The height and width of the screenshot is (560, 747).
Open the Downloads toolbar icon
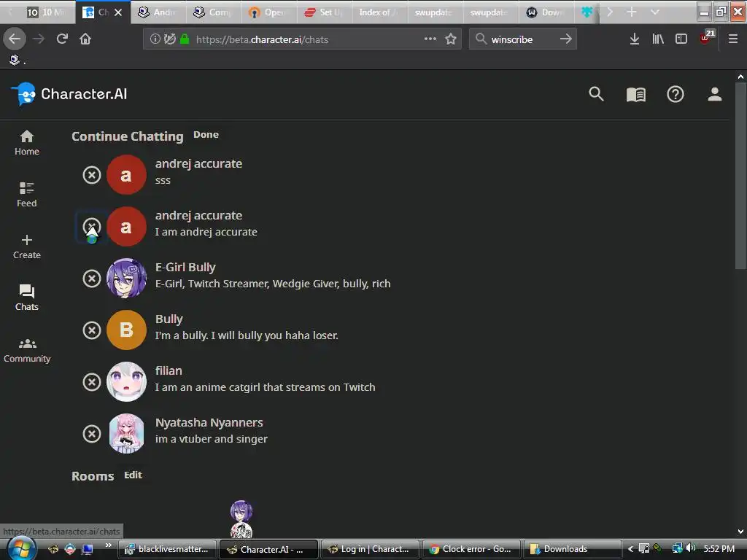[635, 39]
